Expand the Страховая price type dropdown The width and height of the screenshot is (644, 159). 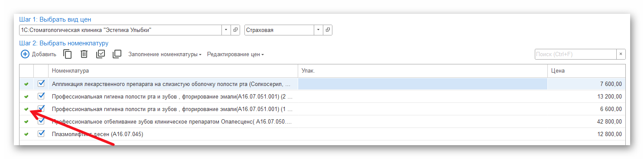pyautogui.click(x=319, y=30)
